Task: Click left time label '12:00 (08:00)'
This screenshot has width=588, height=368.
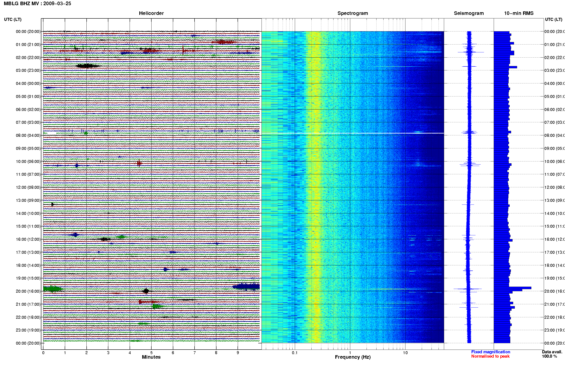Action: click(28, 187)
